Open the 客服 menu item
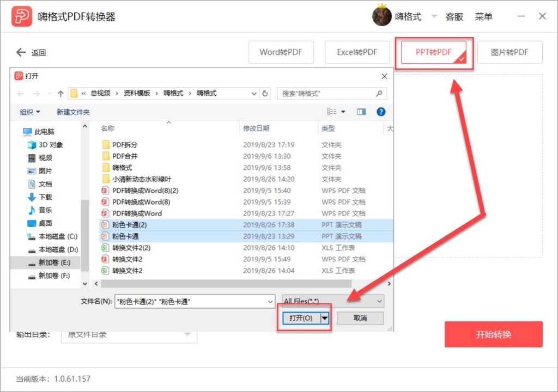 (x=454, y=17)
